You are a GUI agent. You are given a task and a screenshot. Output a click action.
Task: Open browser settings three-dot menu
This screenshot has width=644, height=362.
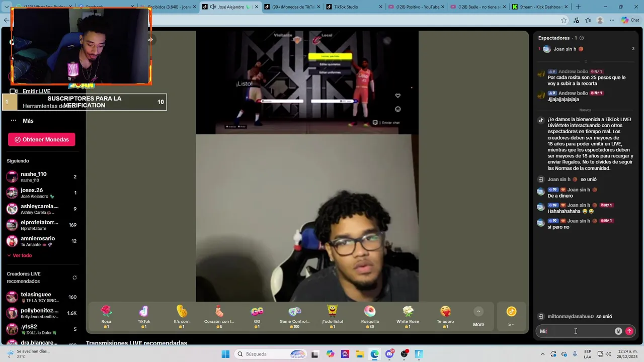pos(612,20)
